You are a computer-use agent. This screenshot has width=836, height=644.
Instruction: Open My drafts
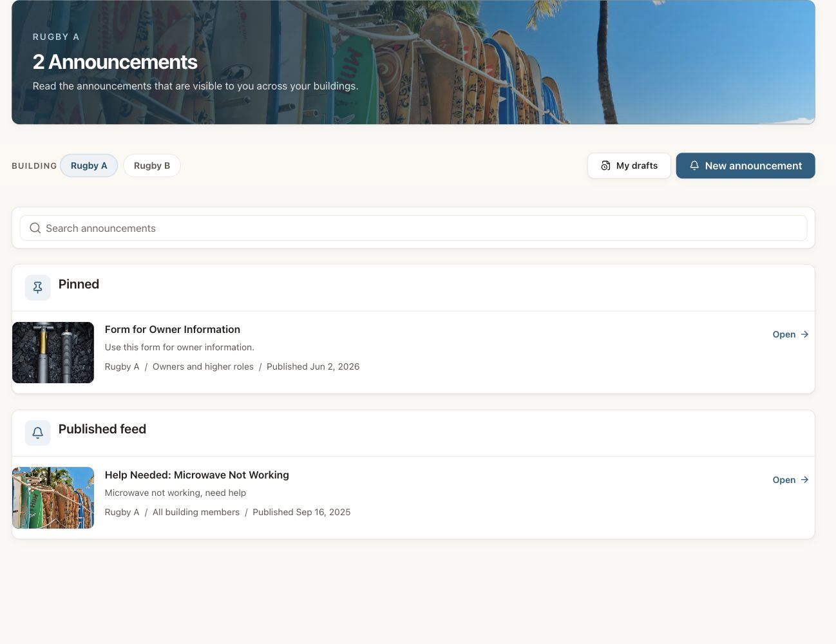coord(629,166)
